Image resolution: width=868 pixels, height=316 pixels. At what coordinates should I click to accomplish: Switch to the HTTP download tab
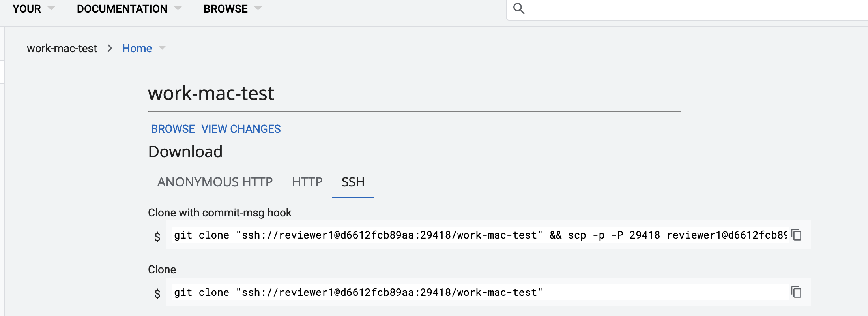pyautogui.click(x=307, y=182)
